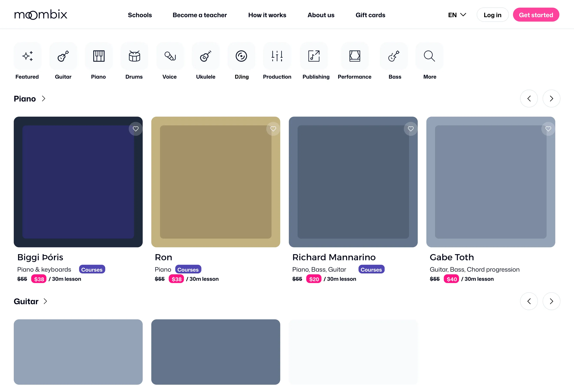574x392 pixels.
Task: Go to Become a teacher page
Action: pyautogui.click(x=200, y=15)
